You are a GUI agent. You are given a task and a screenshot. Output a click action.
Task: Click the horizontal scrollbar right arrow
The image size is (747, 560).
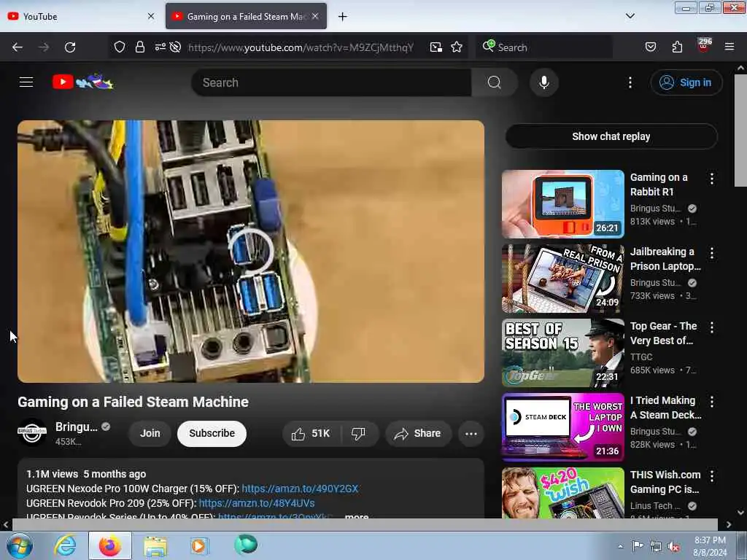[x=729, y=525]
